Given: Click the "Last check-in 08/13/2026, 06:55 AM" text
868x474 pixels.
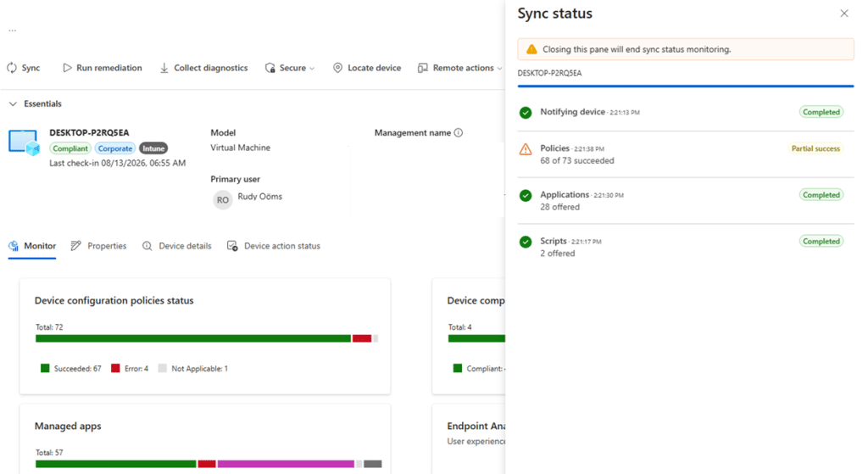Looking at the screenshot, I should coord(117,164).
